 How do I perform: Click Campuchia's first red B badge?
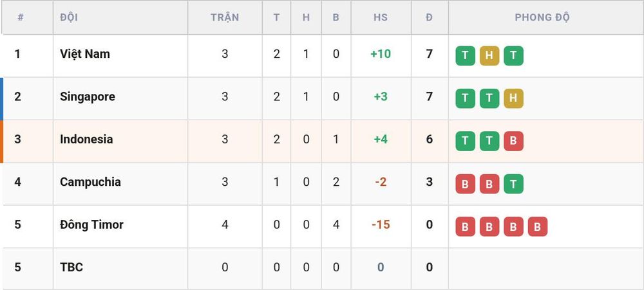[465, 184]
